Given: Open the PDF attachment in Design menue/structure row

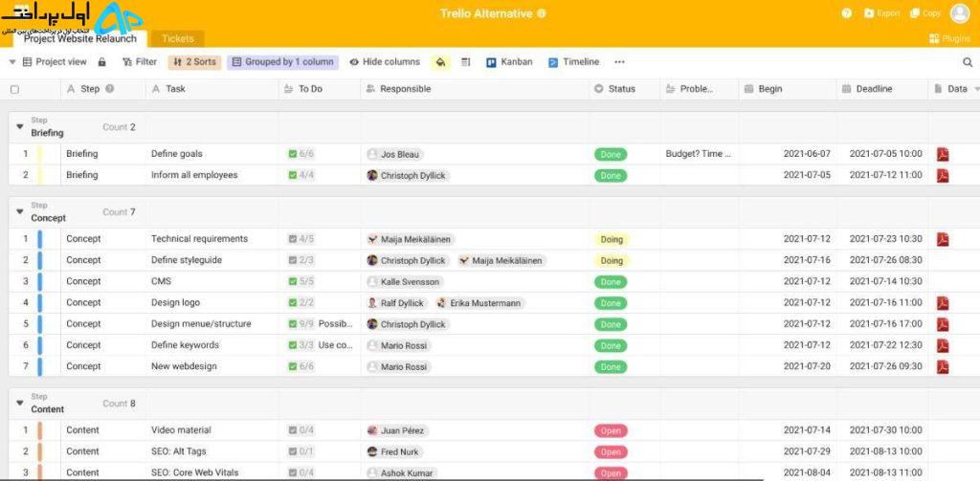Looking at the screenshot, I should point(942,324).
